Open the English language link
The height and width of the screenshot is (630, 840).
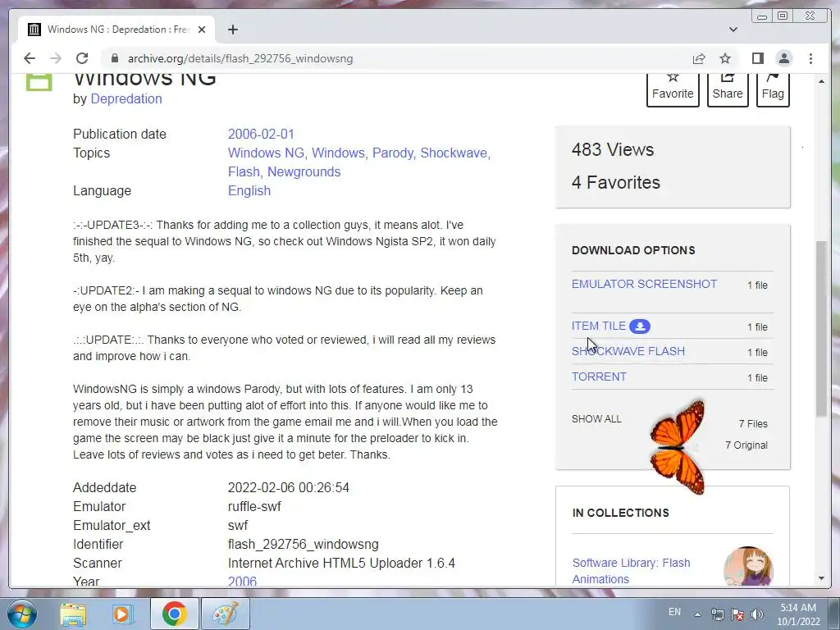click(249, 190)
